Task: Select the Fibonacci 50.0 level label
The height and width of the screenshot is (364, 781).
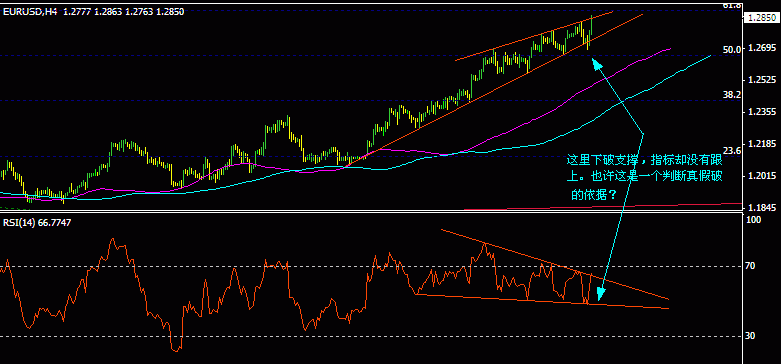Action: (x=733, y=49)
